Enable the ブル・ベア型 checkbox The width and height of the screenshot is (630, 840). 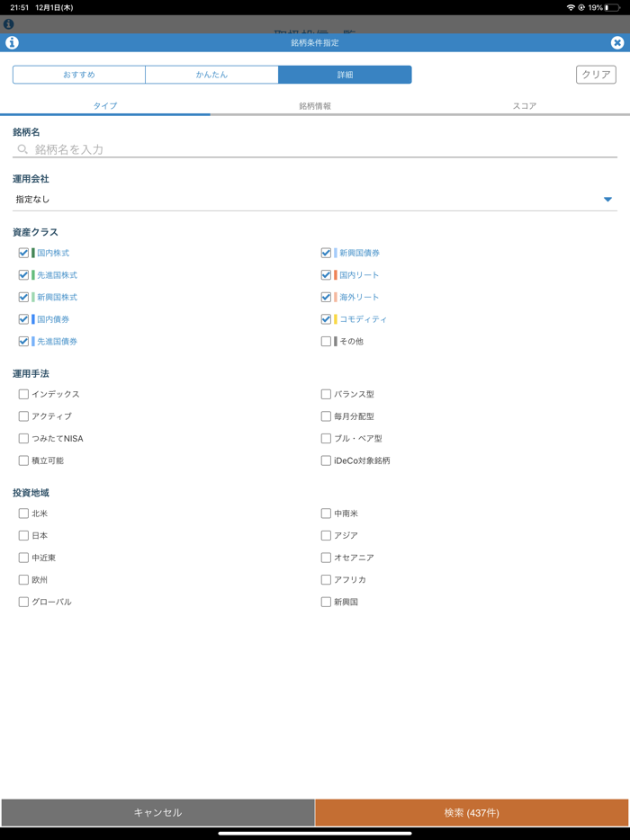coord(326,438)
